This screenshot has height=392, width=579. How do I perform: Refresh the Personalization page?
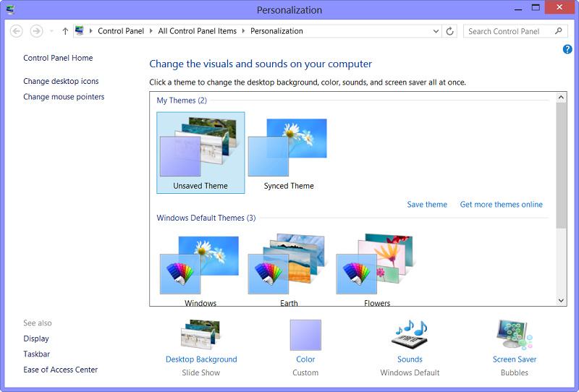coord(449,31)
